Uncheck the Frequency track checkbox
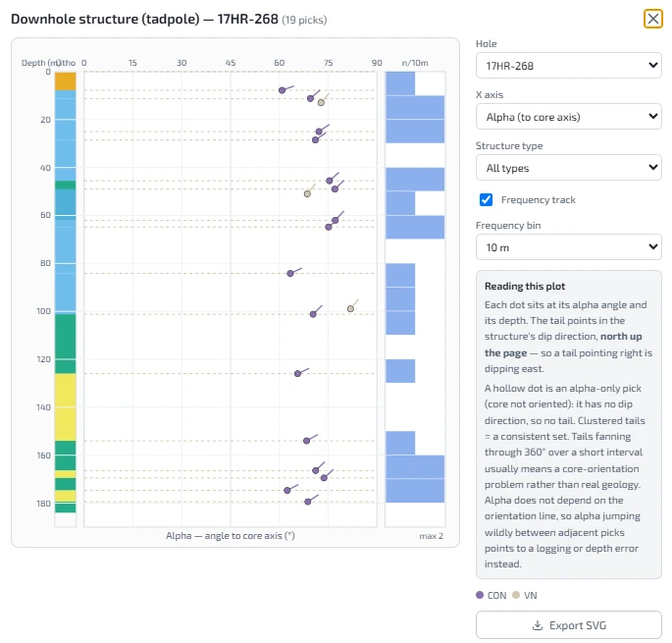This screenshot has width=672, height=643. coord(486,200)
